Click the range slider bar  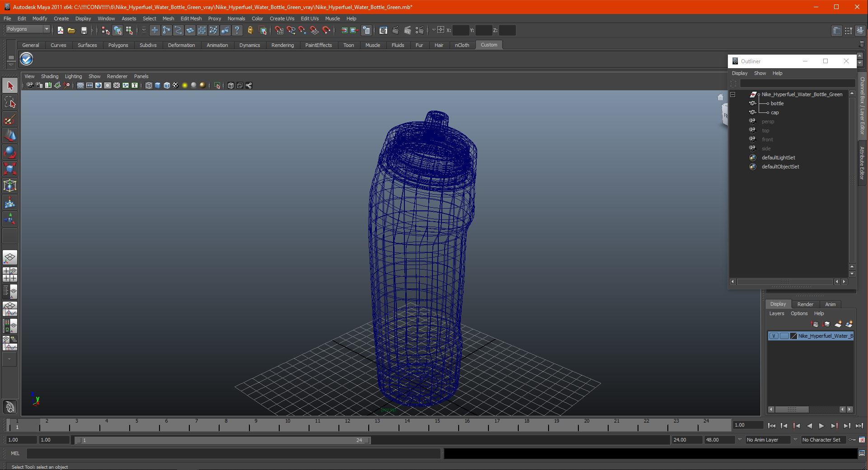tap(222, 440)
